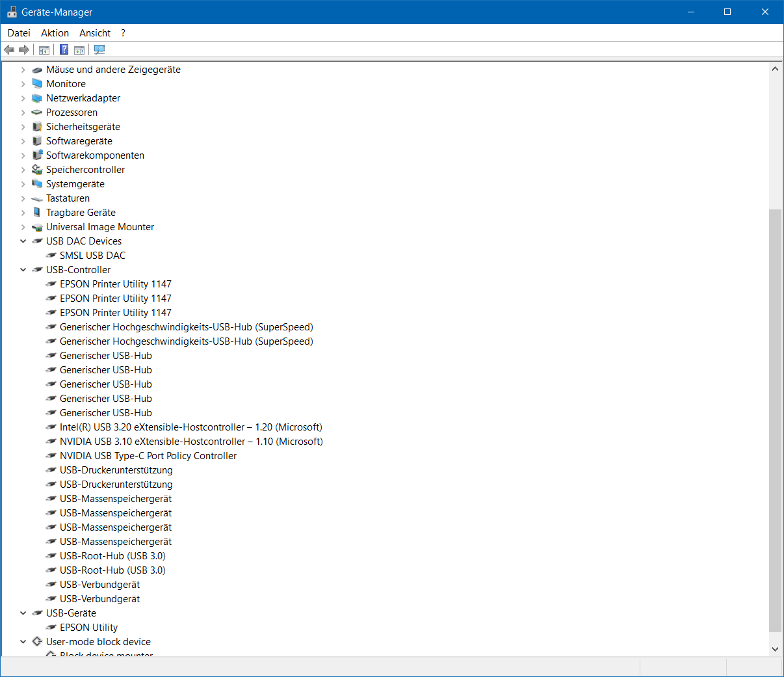Expand the Systemgeräte node

coord(23,184)
